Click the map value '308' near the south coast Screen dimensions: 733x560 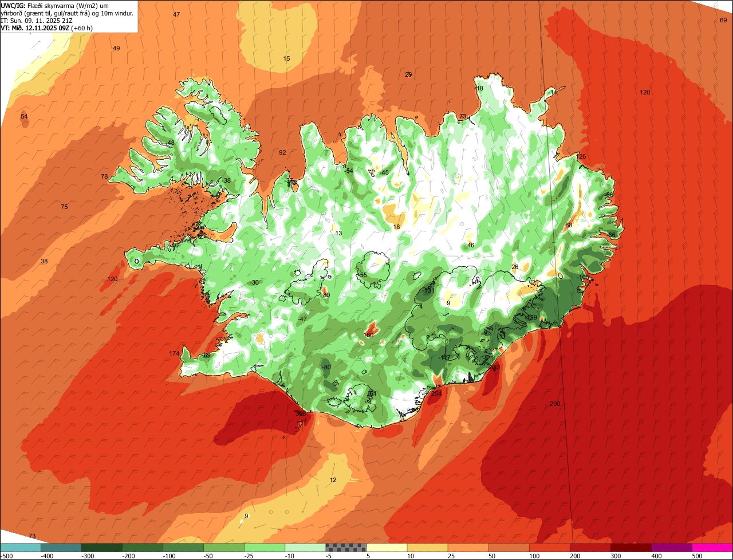coord(300,413)
